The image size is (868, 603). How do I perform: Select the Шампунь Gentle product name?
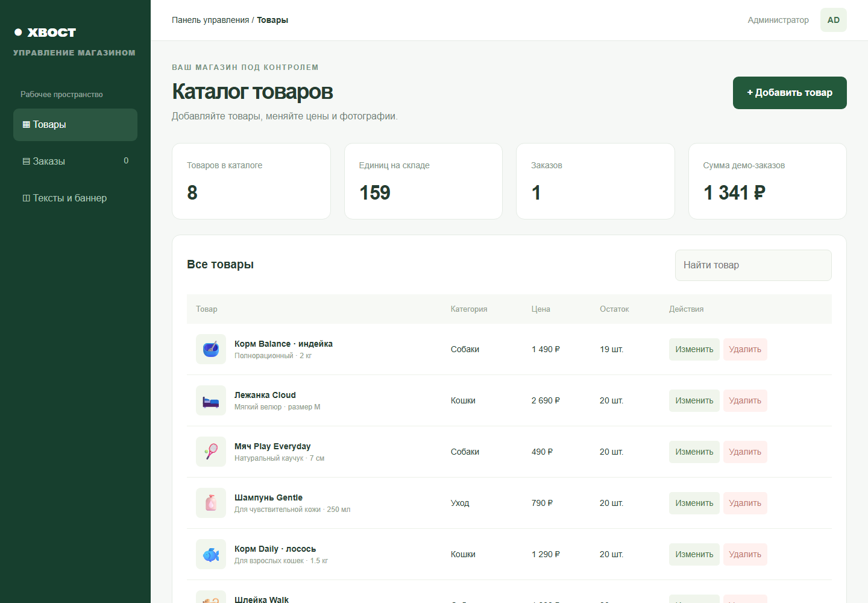268,497
